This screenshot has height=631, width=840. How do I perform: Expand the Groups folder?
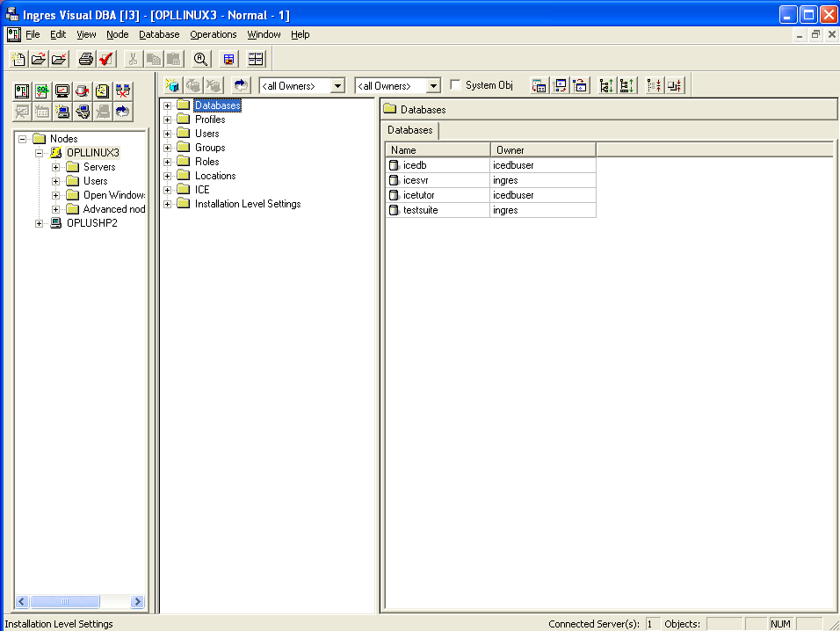(167, 148)
